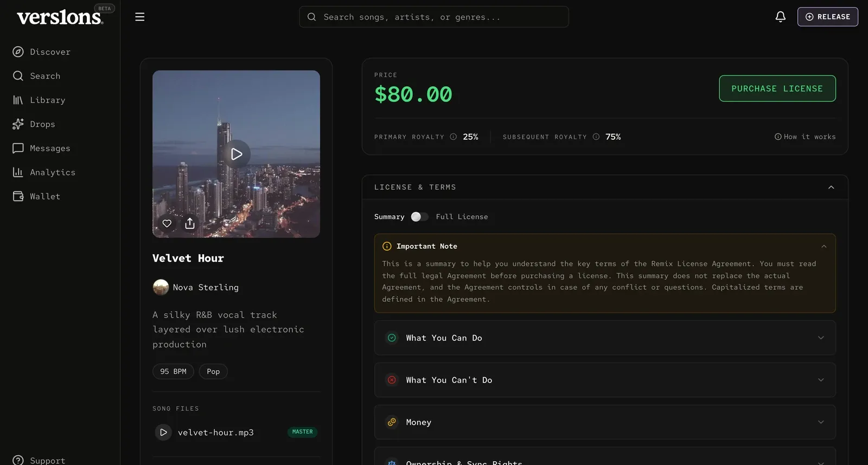The height and width of the screenshot is (465, 868).
Task: Toggle the hamburger sidebar menu
Action: (140, 17)
